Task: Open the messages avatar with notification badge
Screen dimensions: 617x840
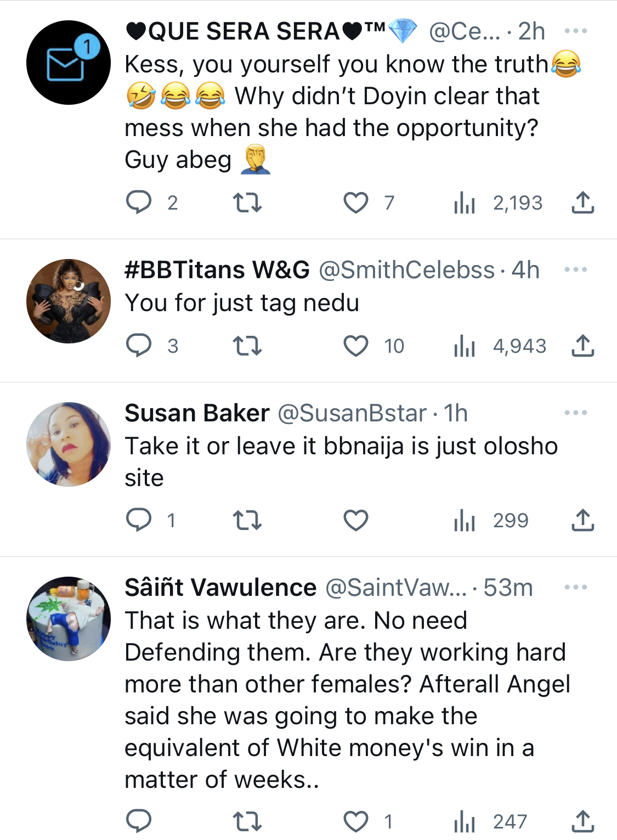Action: coord(69,63)
